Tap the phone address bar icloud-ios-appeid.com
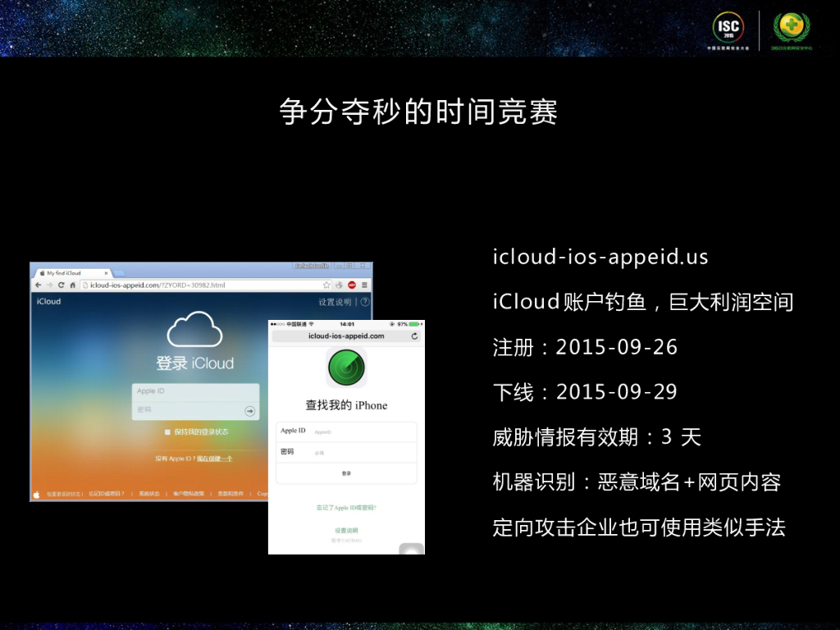Screen dimensions: 840x630 pos(346,336)
